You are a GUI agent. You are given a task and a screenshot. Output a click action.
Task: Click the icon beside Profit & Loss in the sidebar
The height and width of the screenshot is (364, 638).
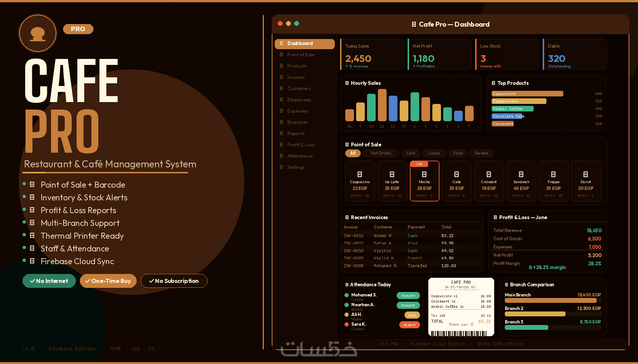(281, 144)
